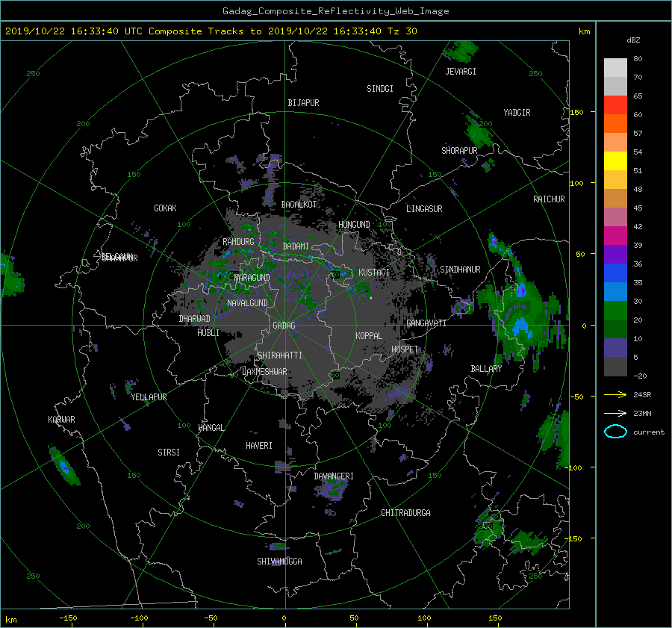Click the -150 tick on the bottom axis
Image resolution: width=672 pixels, height=628 pixels.
click(68, 618)
